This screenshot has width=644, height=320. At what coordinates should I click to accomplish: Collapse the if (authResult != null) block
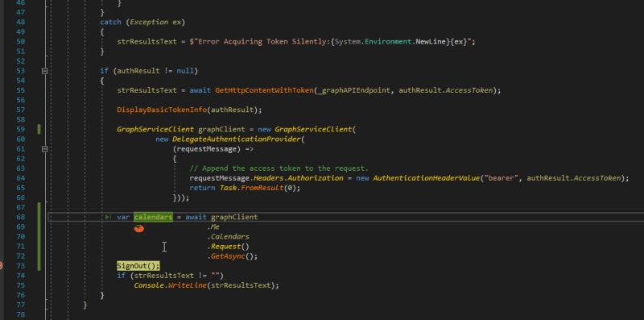tap(45, 71)
